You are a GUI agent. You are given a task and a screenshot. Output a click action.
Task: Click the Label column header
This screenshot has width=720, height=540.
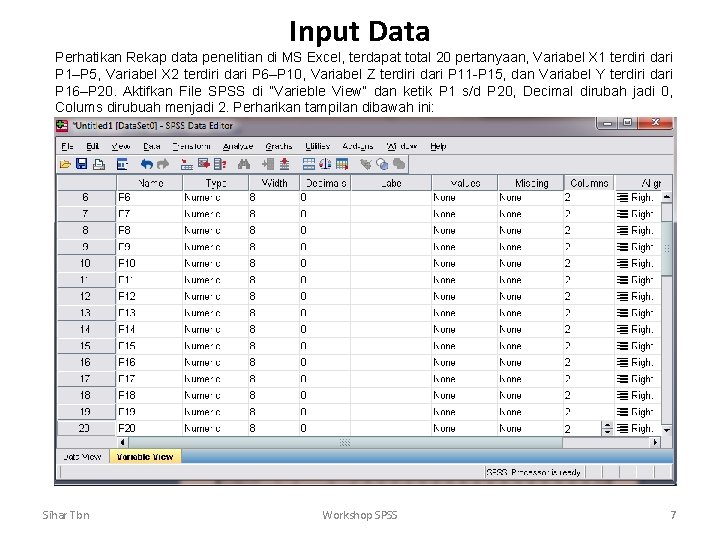click(x=391, y=183)
